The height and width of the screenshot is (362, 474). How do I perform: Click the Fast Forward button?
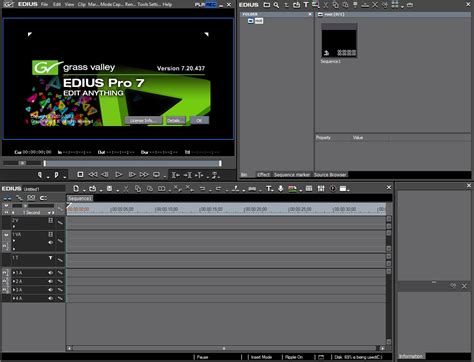(x=144, y=174)
